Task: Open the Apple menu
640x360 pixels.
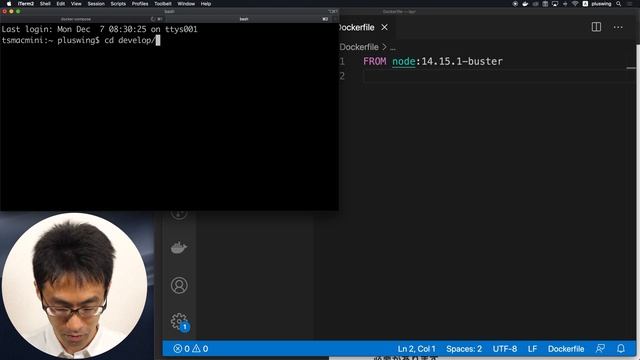Action: (9, 4)
